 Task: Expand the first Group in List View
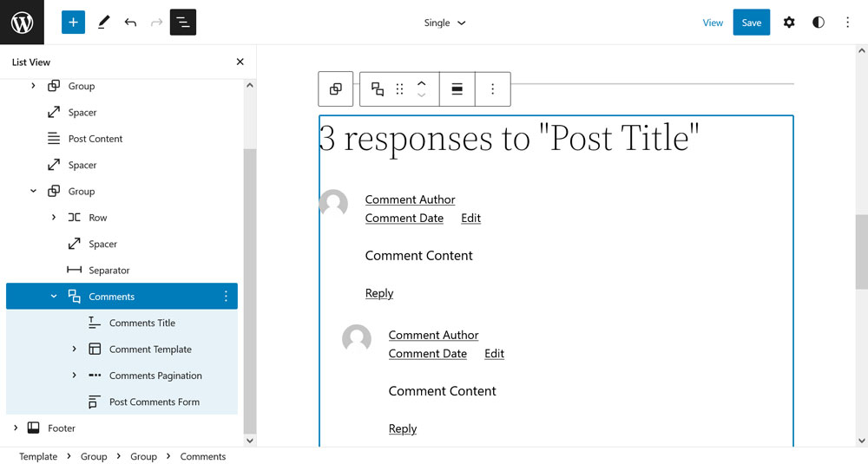click(x=33, y=86)
